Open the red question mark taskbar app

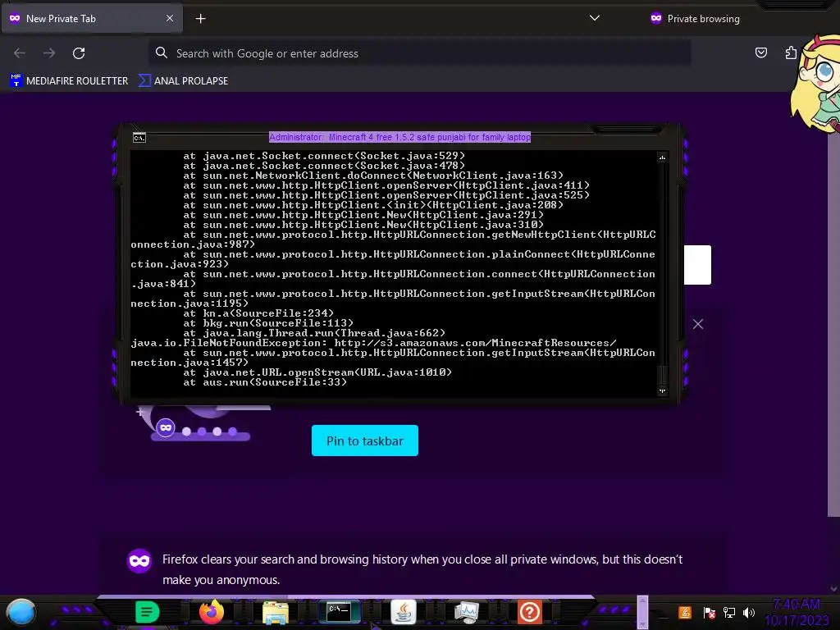pos(530,612)
